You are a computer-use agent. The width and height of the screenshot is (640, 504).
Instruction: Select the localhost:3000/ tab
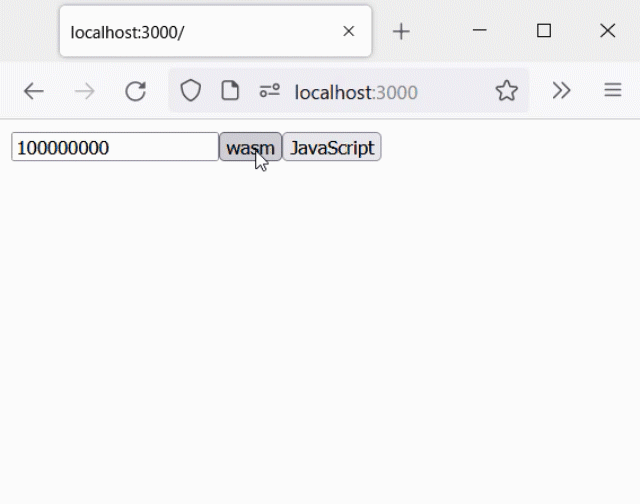(216, 31)
